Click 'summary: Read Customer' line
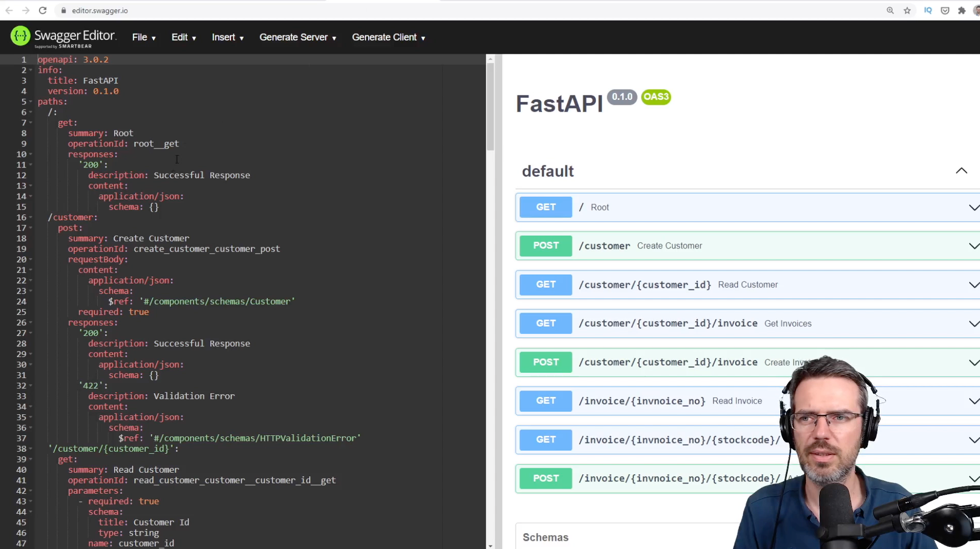The height and width of the screenshot is (549, 980). (123, 470)
